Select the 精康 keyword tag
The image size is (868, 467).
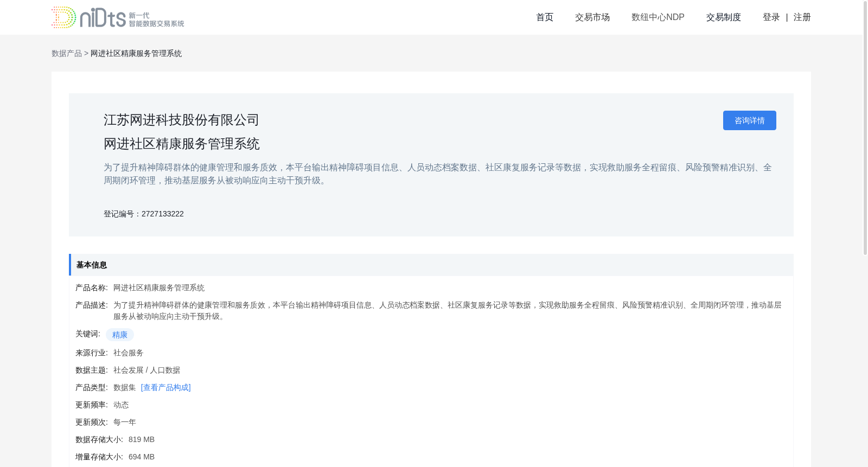coord(120,335)
